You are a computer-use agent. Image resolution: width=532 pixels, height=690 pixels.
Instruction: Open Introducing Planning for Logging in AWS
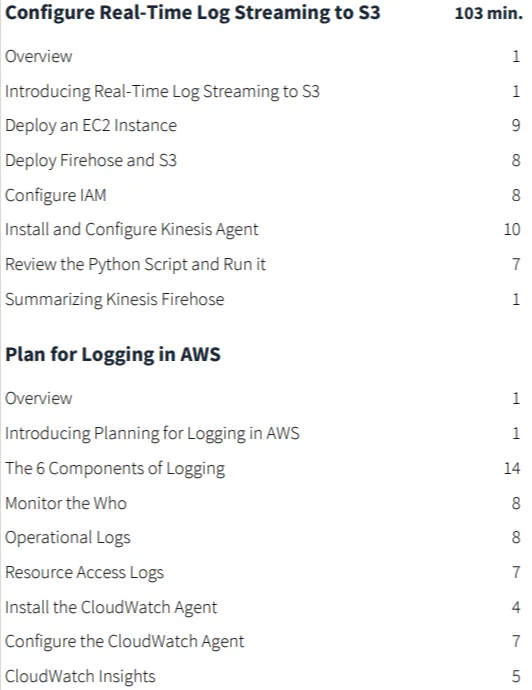[152, 433]
